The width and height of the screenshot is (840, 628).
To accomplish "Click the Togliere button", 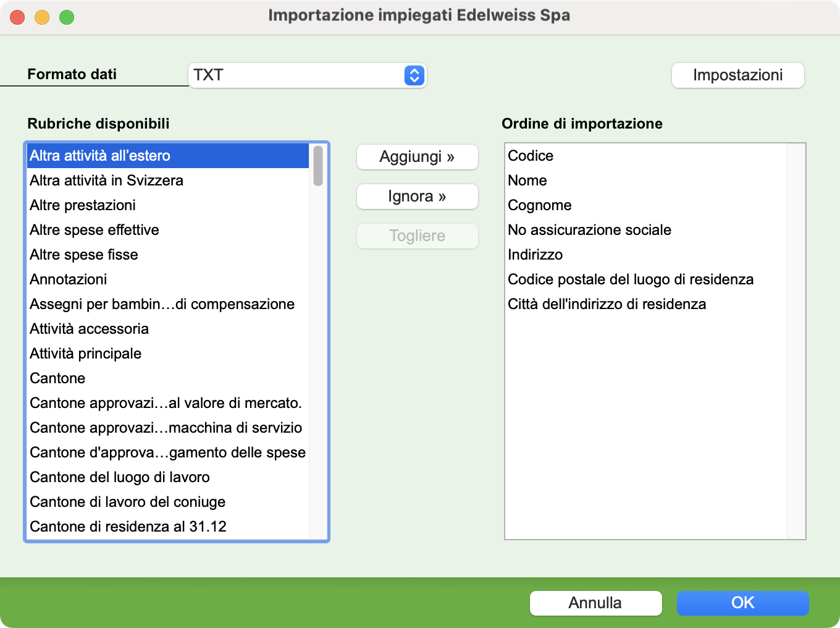I will tap(418, 236).
